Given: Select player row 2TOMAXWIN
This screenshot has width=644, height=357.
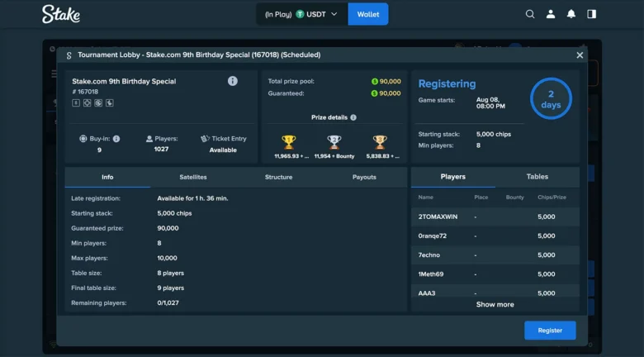Looking at the screenshot, I should [x=495, y=217].
